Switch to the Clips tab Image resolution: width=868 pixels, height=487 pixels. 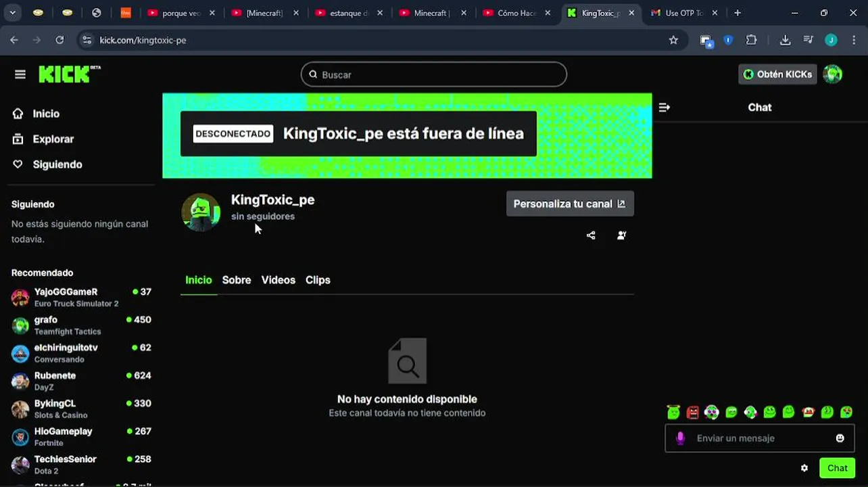point(318,280)
